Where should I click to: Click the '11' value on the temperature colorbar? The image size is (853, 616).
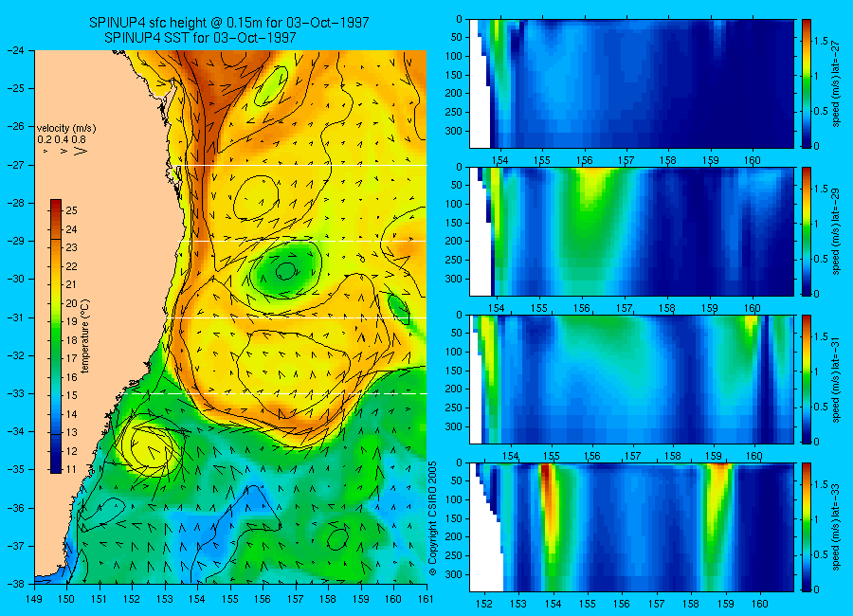(x=72, y=469)
